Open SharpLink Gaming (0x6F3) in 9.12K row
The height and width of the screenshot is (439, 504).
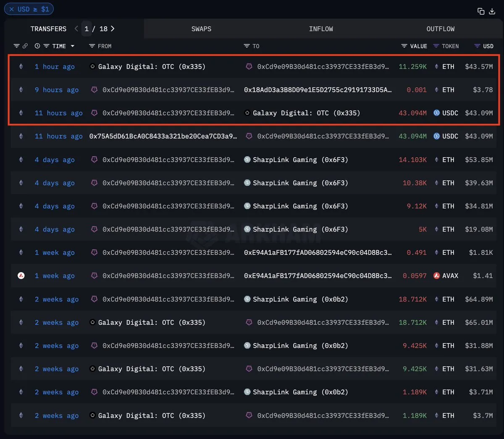click(300, 206)
